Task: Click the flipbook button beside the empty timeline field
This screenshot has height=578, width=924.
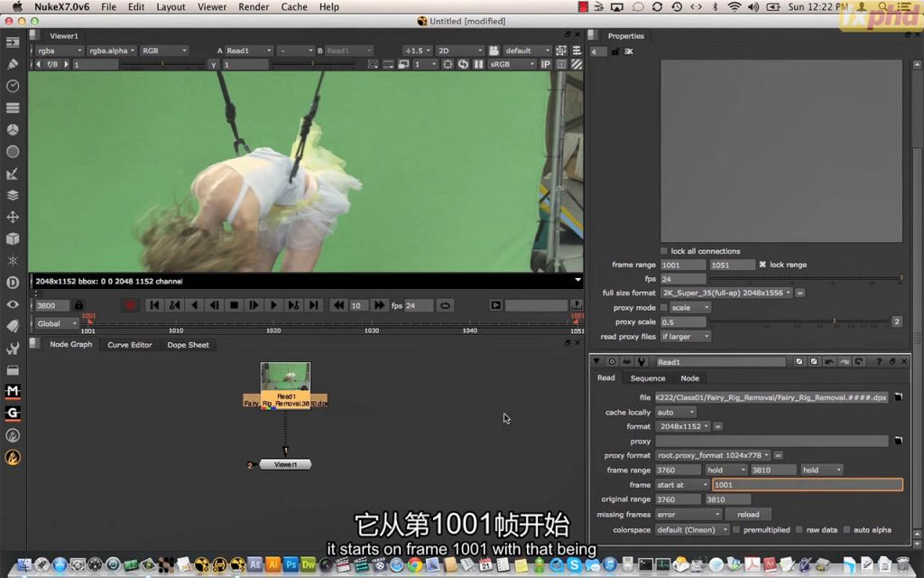Action: click(x=495, y=305)
